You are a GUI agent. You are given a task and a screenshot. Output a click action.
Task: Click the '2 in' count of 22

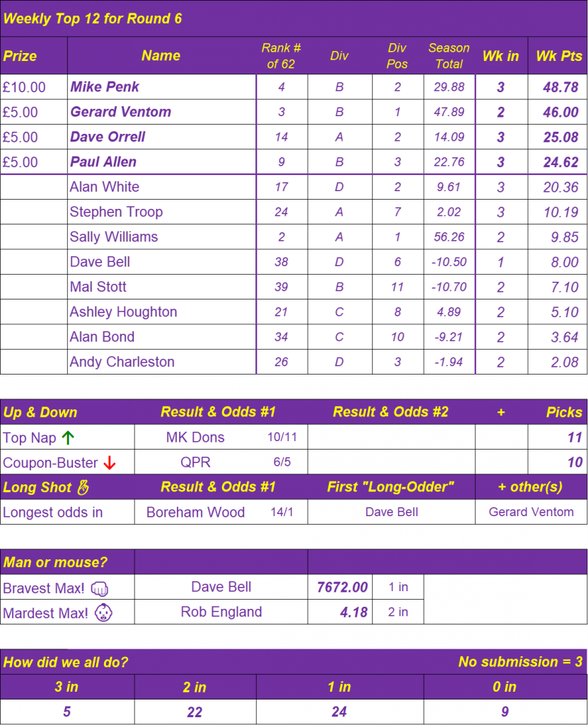[195, 712]
